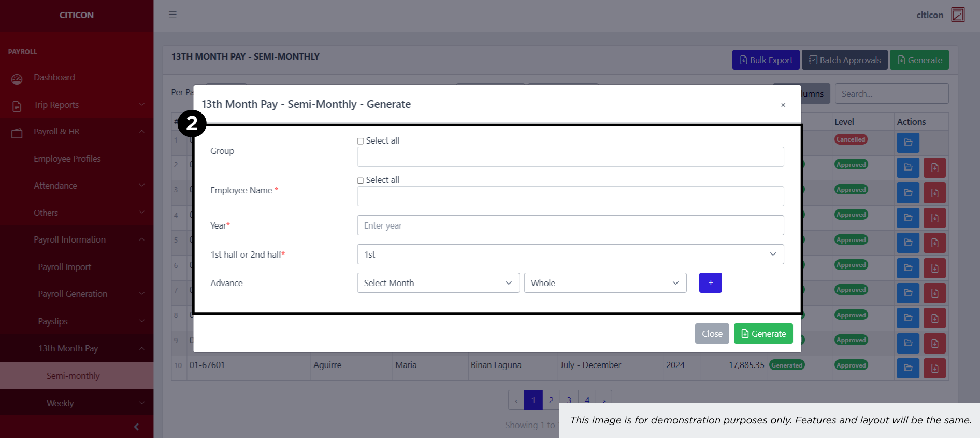The image size is (980, 438).
Task: Click the blue plus button for Advance
Action: point(710,283)
